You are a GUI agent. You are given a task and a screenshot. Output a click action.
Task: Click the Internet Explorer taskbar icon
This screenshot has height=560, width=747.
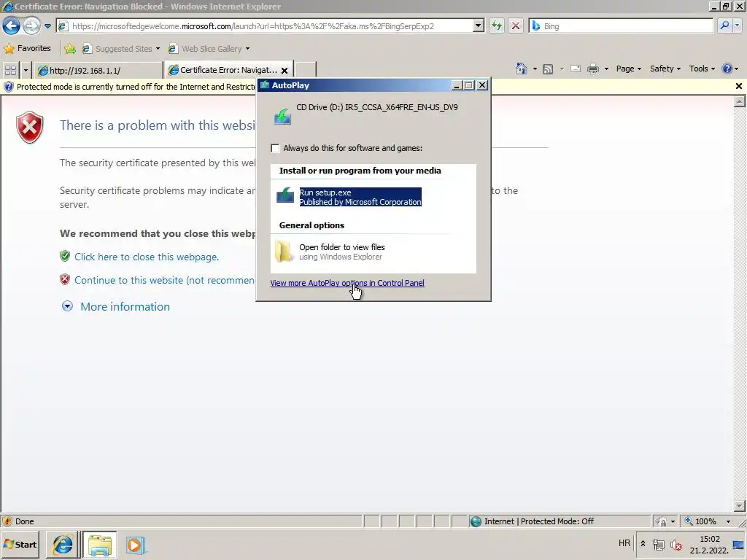pyautogui.click(x=62, y=545)
